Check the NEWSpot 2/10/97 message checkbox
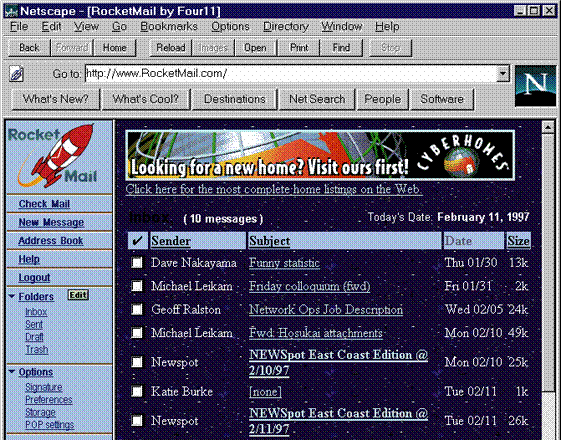The width and height of the screenshot is (561, 440). [x=137, y=362]
